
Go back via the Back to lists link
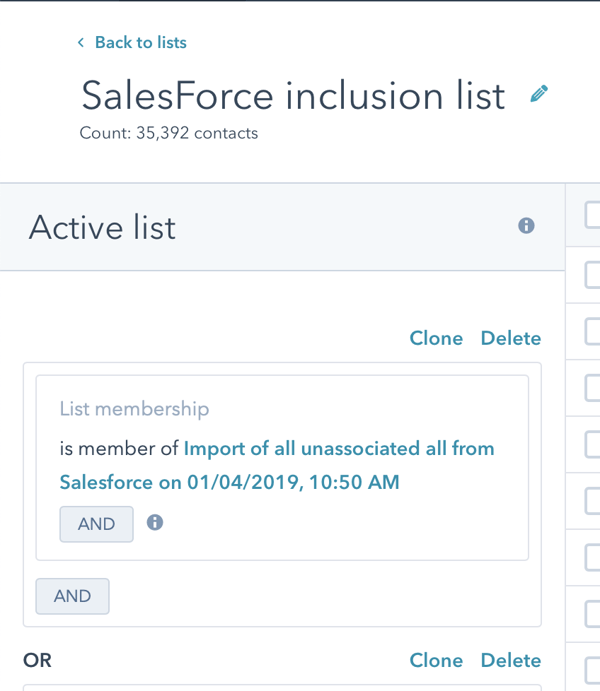(x=132, y=43)
